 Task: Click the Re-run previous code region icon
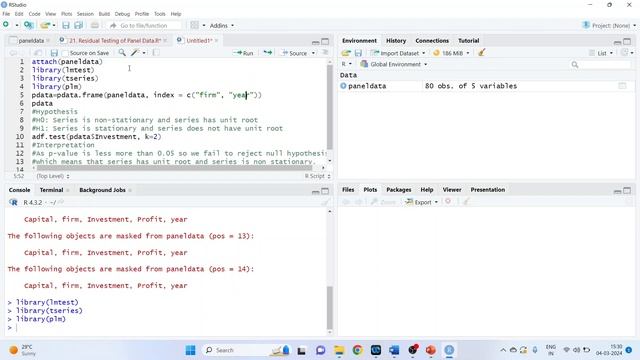click(267, 53)
